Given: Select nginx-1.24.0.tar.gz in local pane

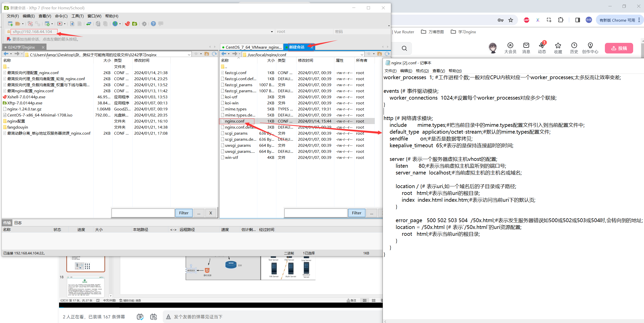Looking at the screenshot, I should (24, 109).
